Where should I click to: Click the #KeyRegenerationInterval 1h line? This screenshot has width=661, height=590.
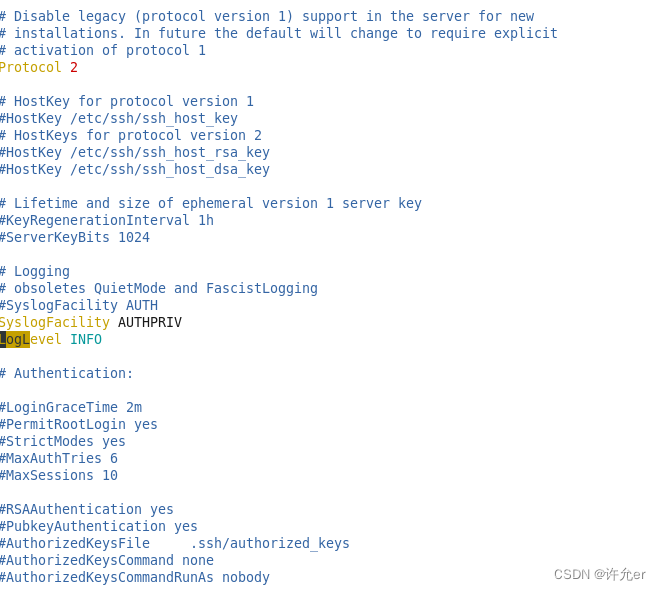[106, 220]
